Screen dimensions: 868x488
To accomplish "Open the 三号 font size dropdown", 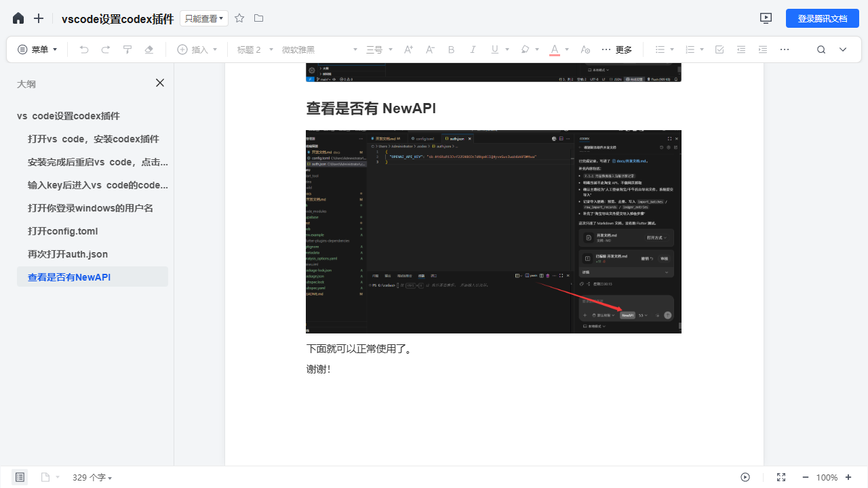I will click(x=380, y=49).
